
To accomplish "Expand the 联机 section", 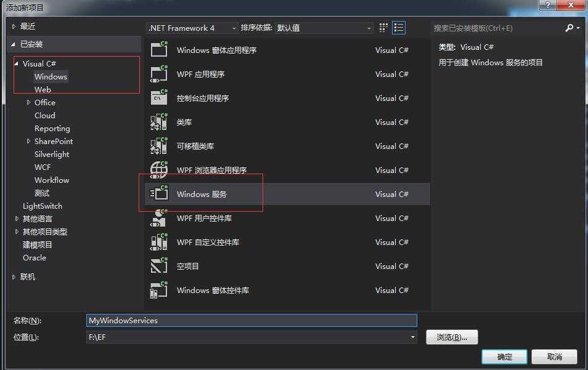I will pos(14,277).
